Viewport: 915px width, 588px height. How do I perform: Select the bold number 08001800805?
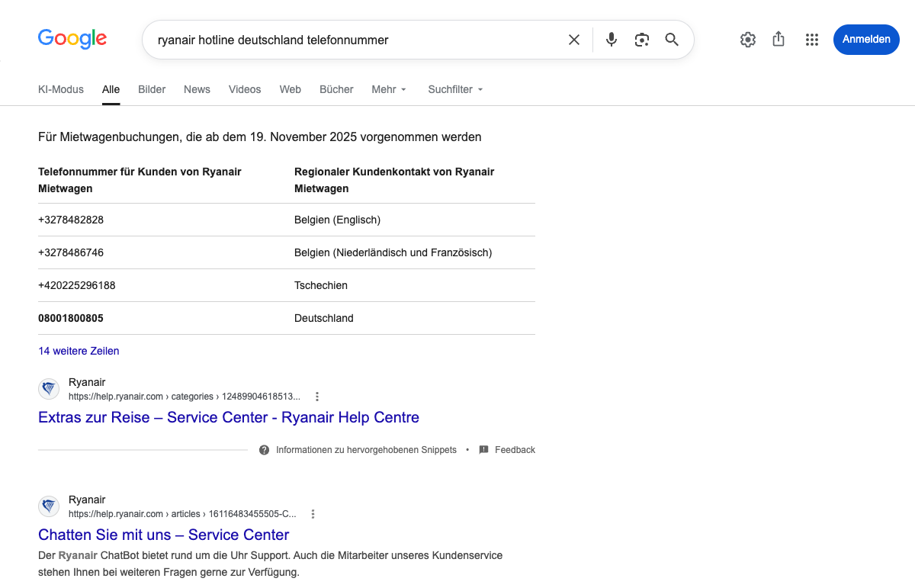71,318
